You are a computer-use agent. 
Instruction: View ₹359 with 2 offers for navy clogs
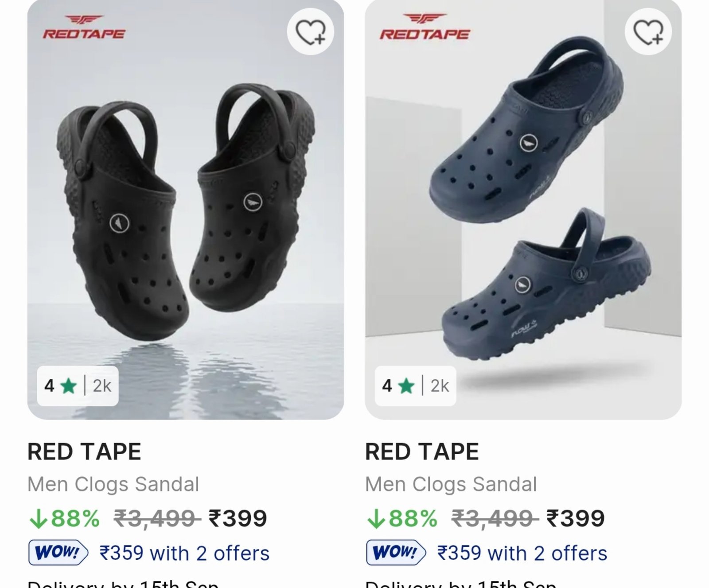coord(522,553)
